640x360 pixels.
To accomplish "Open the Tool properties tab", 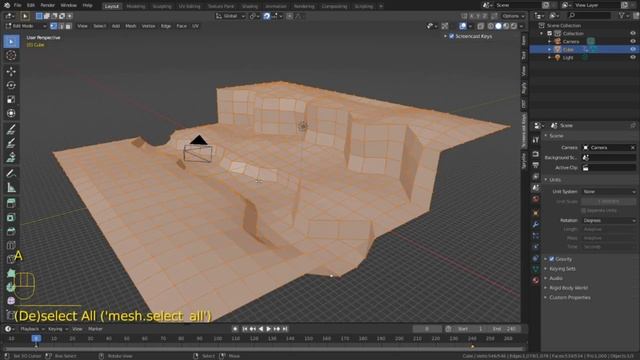I will tap(536, 140).
